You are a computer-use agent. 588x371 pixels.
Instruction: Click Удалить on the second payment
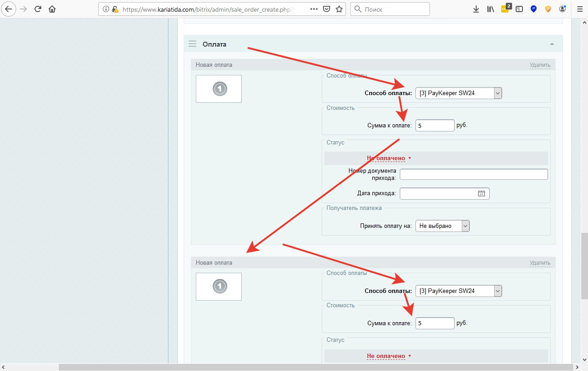pyautogui.click(x=539, y=263)
